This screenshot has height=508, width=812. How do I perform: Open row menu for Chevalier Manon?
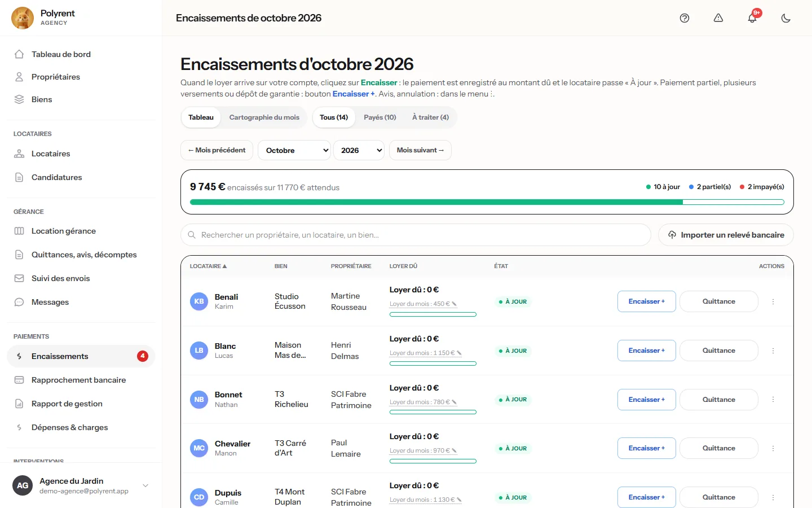coord(773,448)
